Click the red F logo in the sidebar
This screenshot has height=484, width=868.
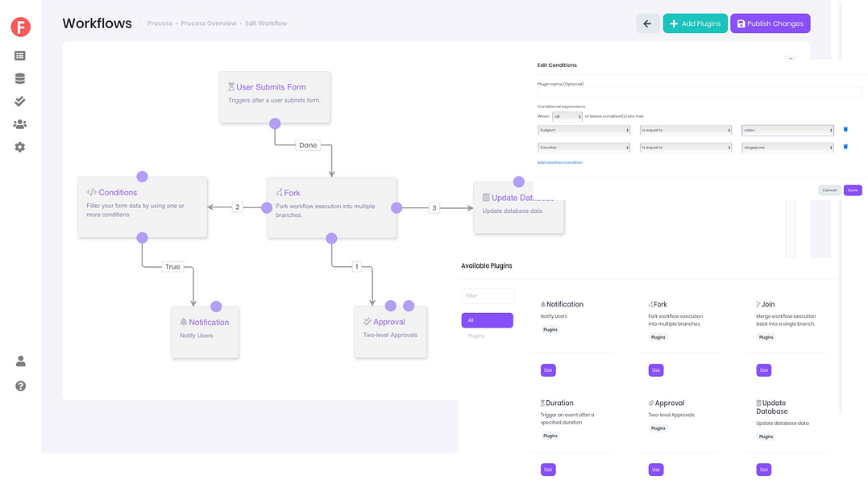coord(20,27)
